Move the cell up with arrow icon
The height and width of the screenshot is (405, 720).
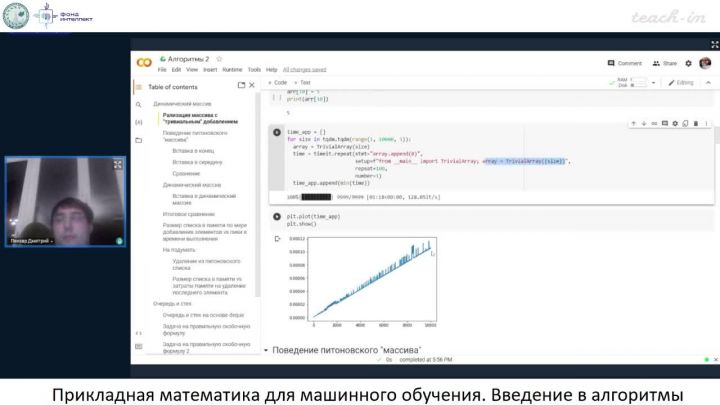pos(634,124)
